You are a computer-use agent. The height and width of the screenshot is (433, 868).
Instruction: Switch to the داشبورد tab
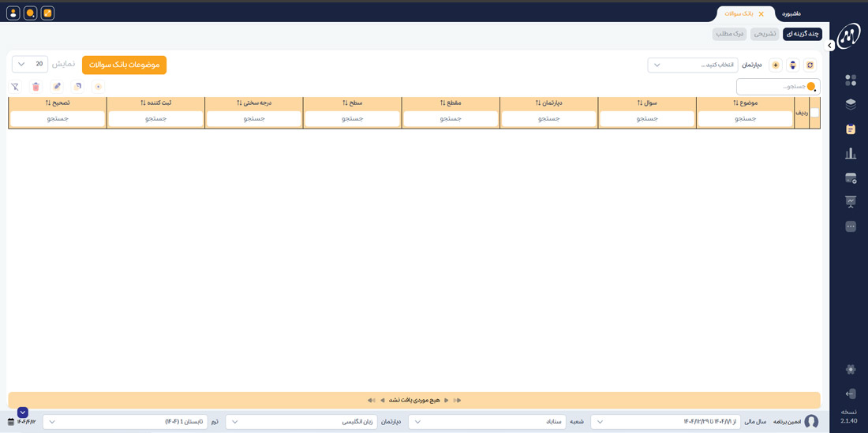point(791,13)
